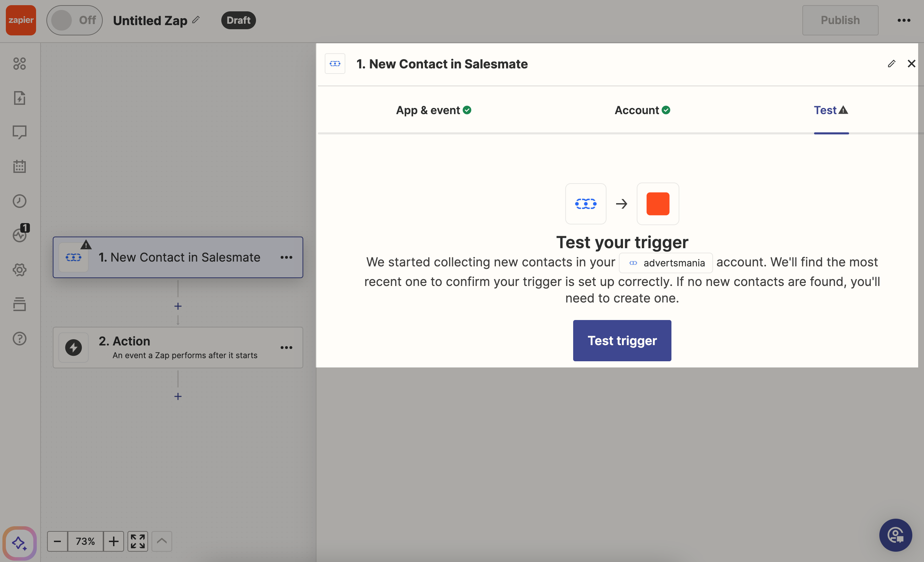Fit canvas to view icon
The image size is (924, 562).
138,541
